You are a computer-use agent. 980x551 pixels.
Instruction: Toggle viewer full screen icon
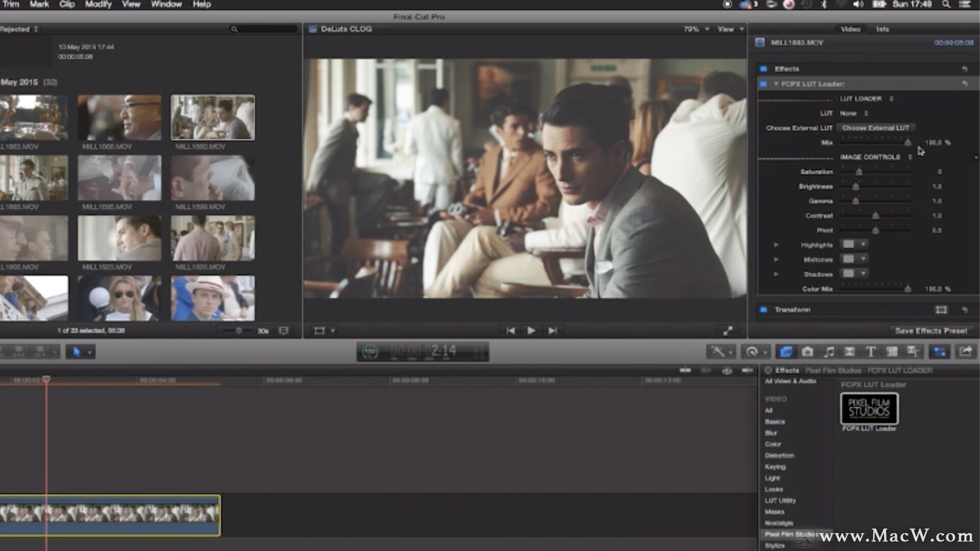(x=728, y=331)
